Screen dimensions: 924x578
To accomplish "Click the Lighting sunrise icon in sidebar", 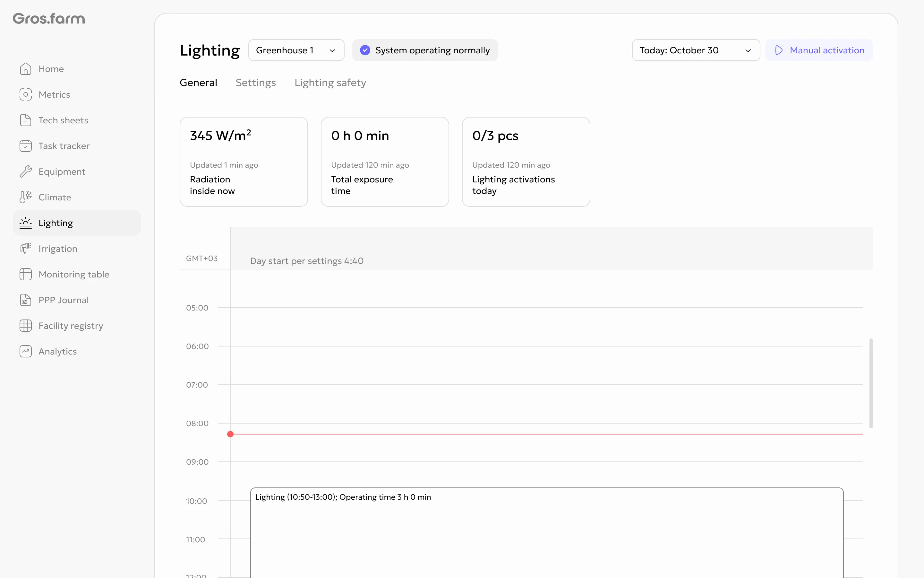I will pos(26,223).
